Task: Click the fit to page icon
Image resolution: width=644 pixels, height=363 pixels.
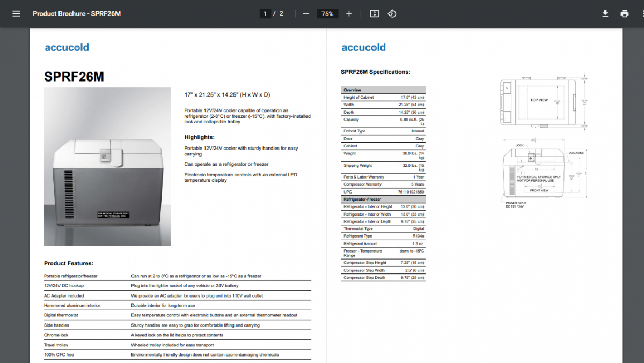Action: click(x=375, y=13)
